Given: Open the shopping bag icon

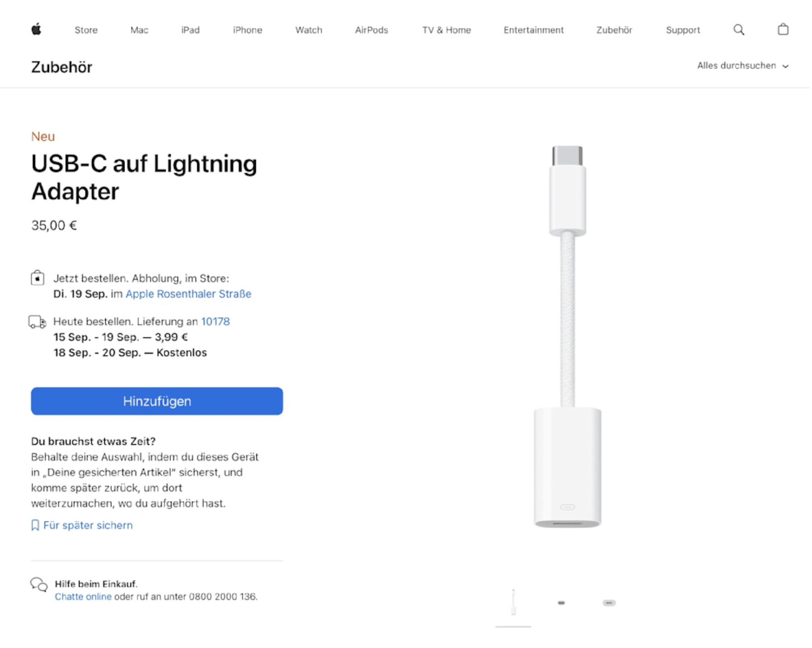Looking at the screenshot, I should (x=783, y=30).
